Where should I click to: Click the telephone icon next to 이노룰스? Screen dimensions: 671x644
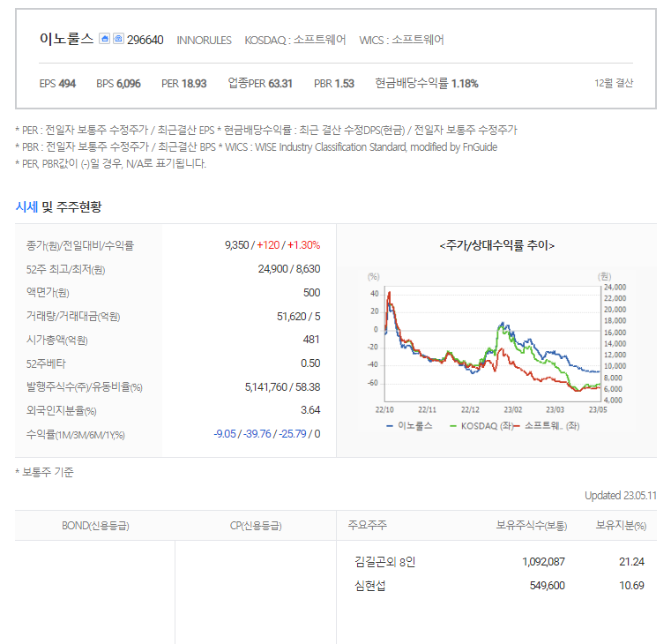pyautogui.click(x=118, y=39)
